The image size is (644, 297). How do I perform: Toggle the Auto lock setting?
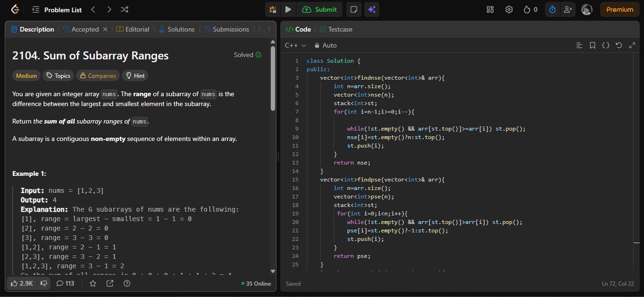click(x=326, y=46)
